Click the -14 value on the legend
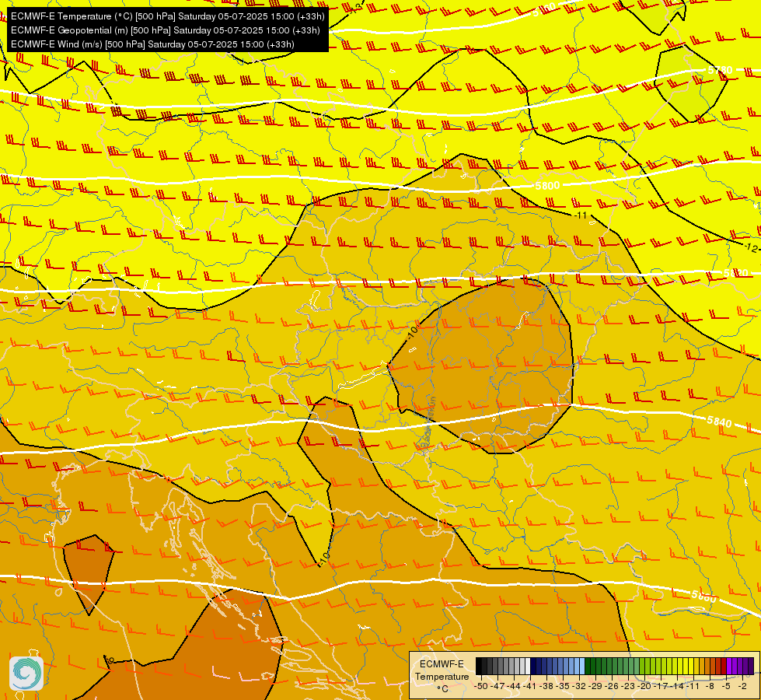 (676, 686)
